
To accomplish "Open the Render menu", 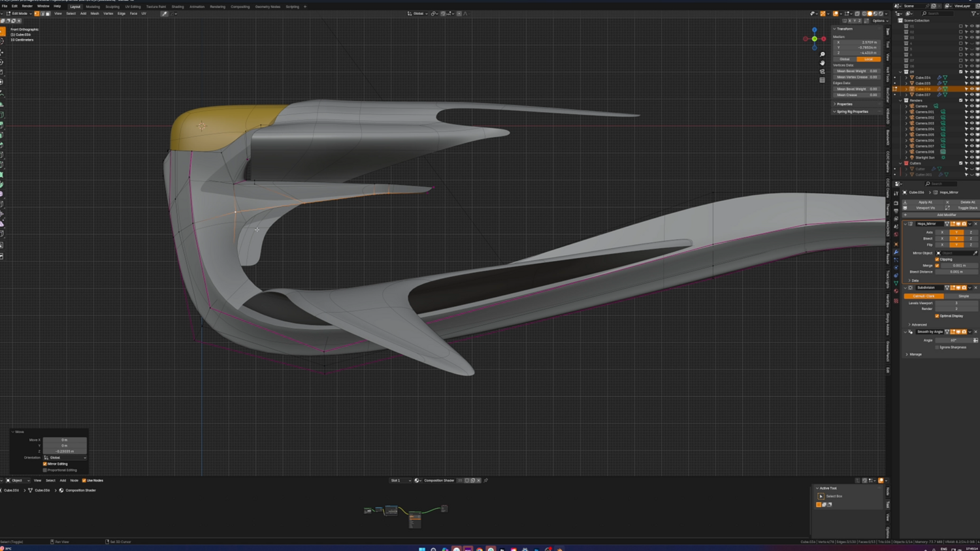I will click(27, 7).
